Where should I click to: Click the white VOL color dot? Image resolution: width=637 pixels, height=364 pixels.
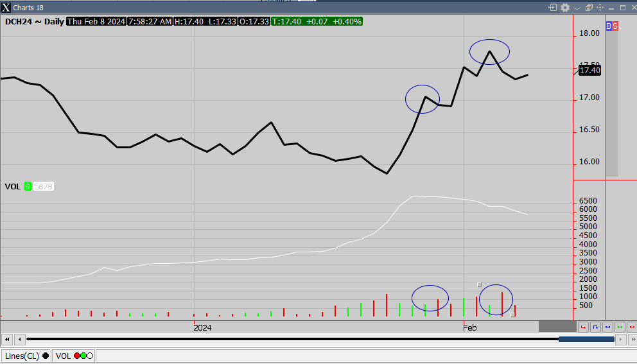tap(90, 356)
